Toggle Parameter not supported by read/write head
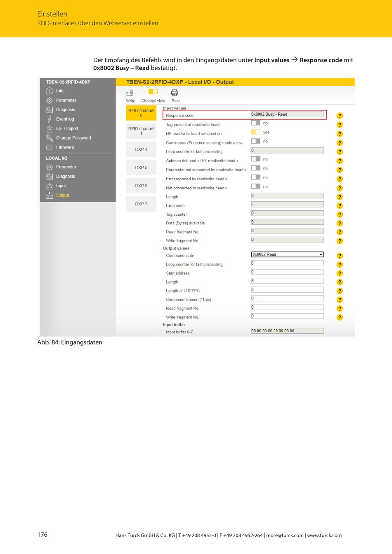Viewport: 392px width, 554px height. tap(255, 168)
